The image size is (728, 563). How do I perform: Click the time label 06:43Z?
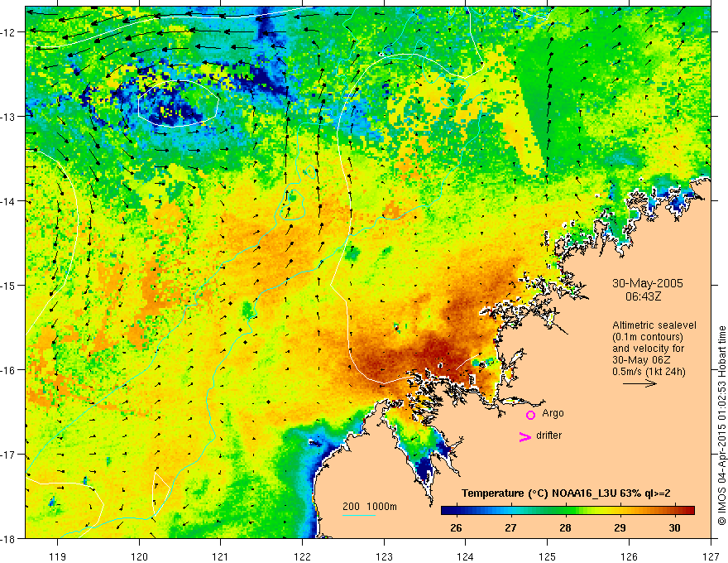[x=643, y=296]
